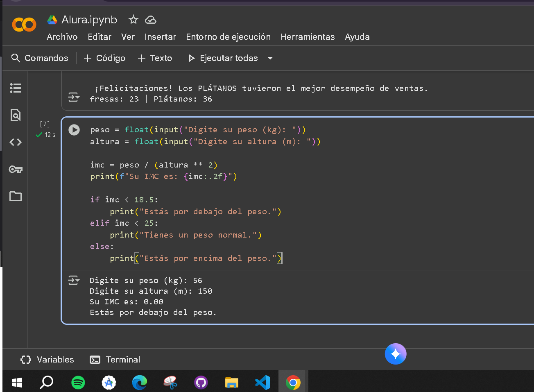Open the table of contents sidebar icon
534x392 pixels.
tap(16, 88)
